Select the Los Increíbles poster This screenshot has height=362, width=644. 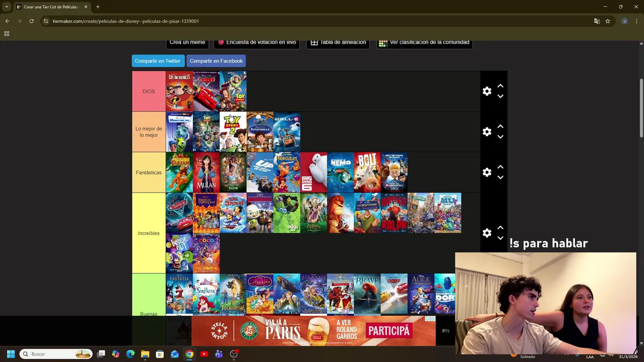[179, 92]
